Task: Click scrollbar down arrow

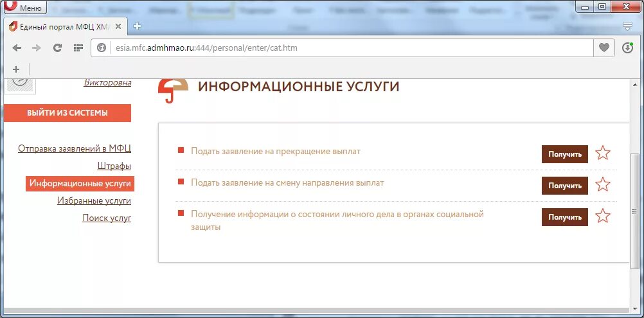Action: 636,309
